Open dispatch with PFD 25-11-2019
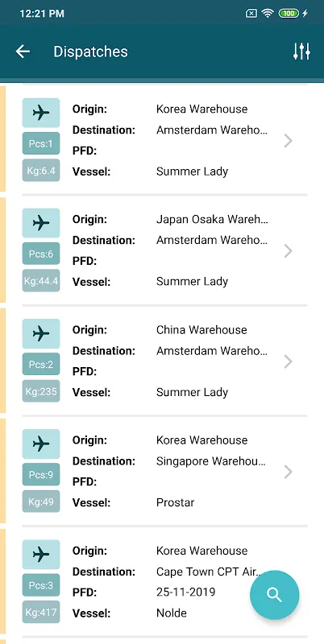This screenshot has width=324, height=644. [164, 581]
